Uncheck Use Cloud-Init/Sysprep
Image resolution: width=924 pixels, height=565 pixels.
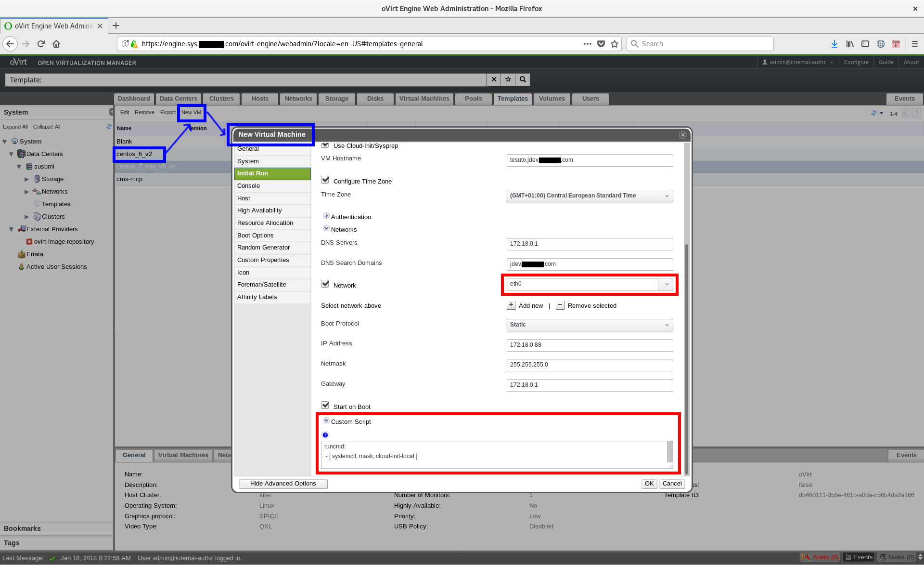click(325, 145)
